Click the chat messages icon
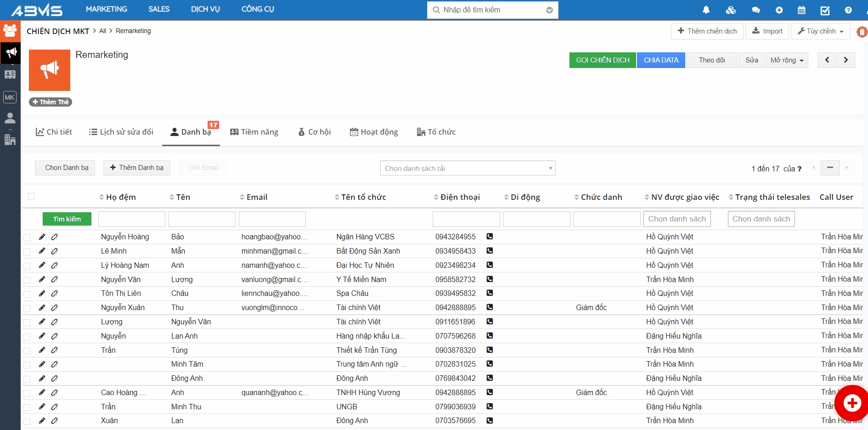 pyautogui.click(x=755, y=10)
